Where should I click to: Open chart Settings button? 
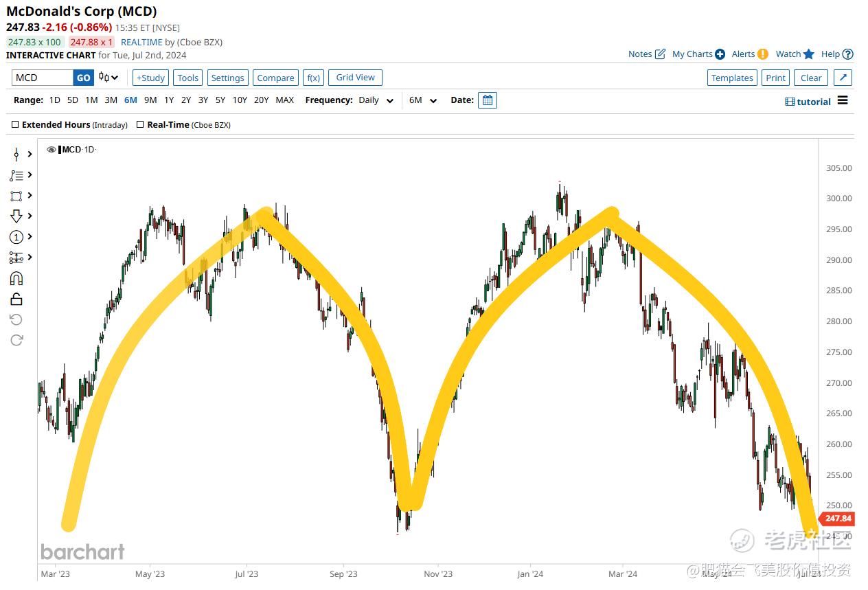pyautogui.click(x=228, y=78)
